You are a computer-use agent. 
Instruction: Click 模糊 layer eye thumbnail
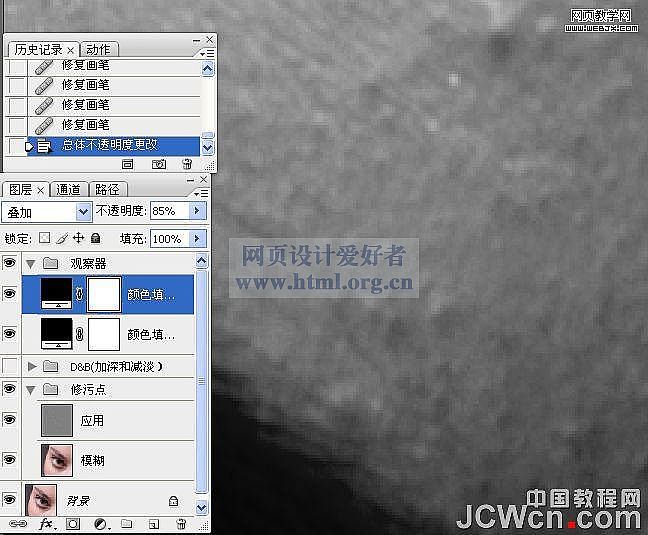pos(57,460)
